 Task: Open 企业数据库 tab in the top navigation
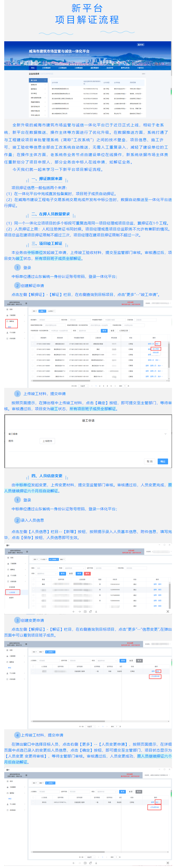pos(46,68)
